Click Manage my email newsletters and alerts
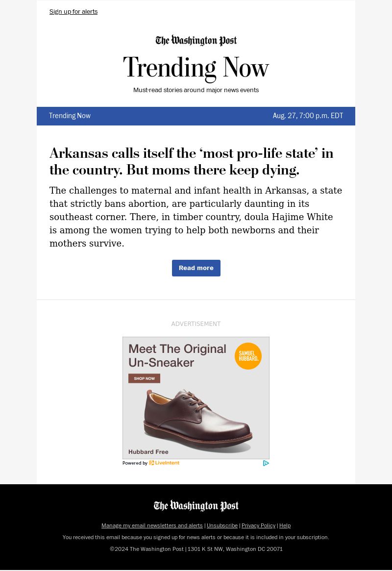392x571 pixels. click(x=152, y=525)
